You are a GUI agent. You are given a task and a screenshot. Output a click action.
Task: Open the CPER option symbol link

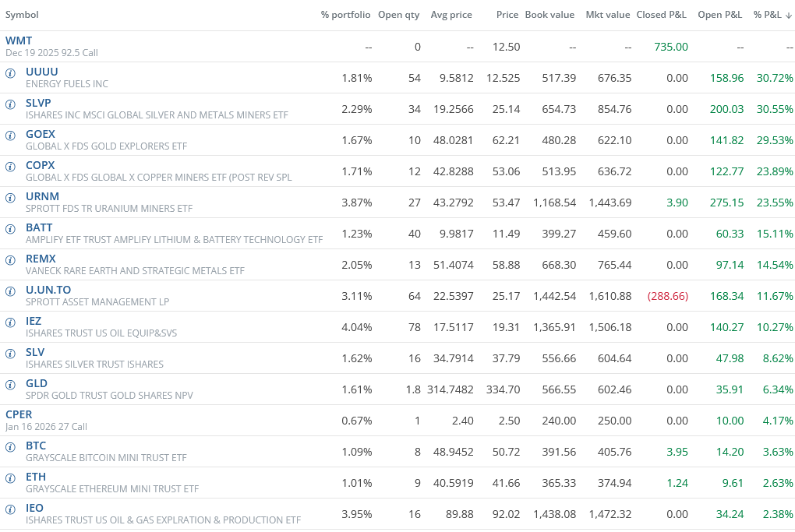19,414
